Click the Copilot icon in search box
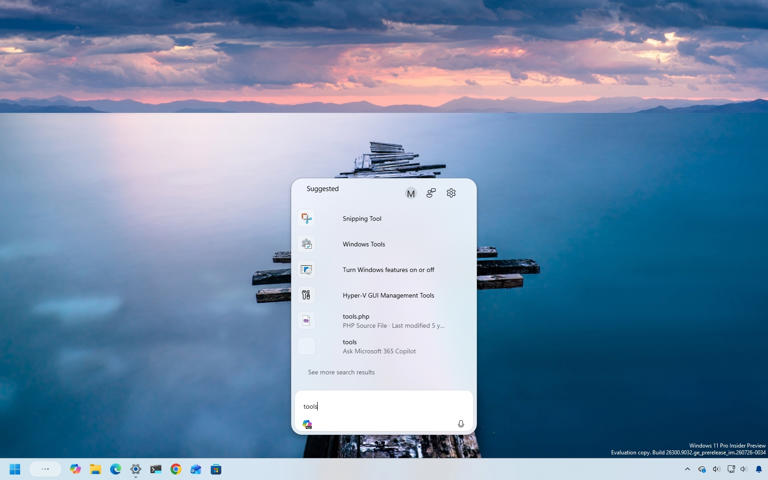This screenshot has height=480, width=768. (x=307, y=424)
